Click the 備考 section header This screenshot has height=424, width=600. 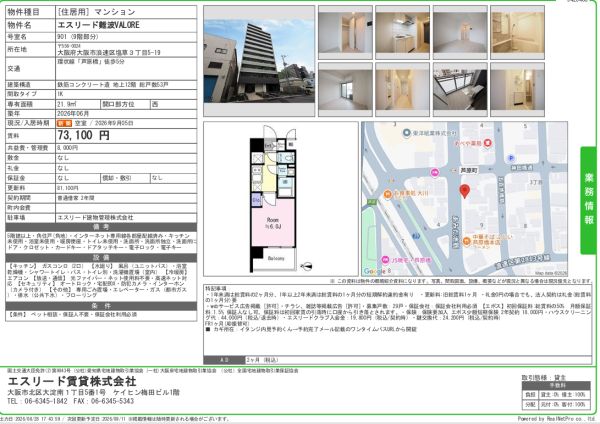click(101, 227)
